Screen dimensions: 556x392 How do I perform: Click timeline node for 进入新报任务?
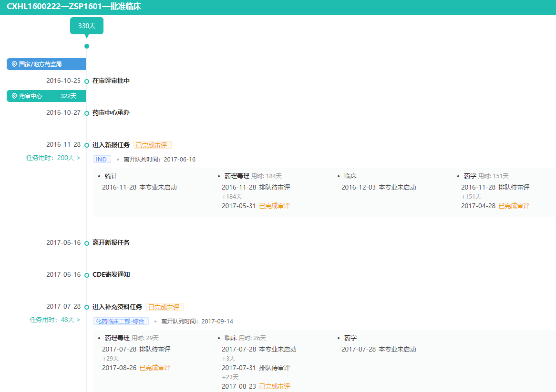coord(87,145)
